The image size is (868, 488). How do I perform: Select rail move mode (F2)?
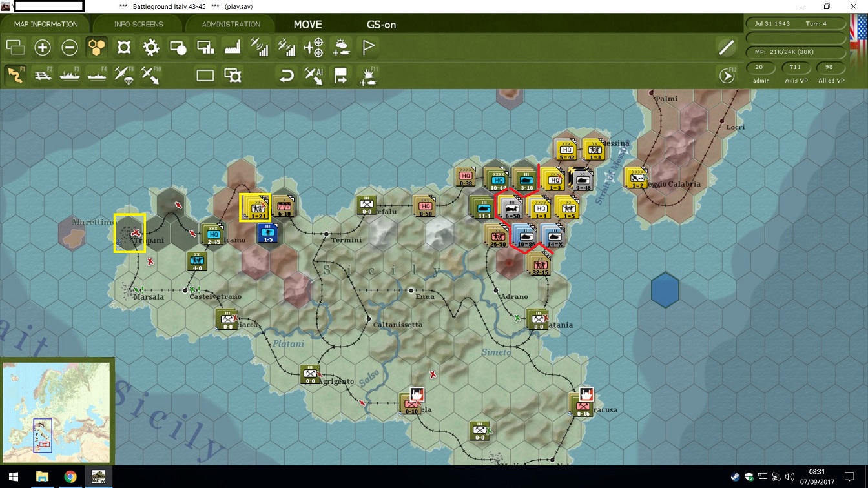click(x=43, y=75)
